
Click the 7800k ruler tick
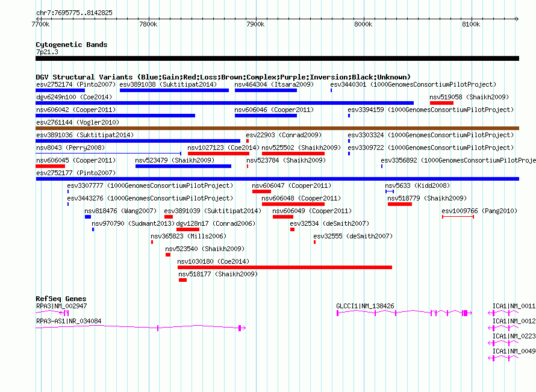tap(148, 24)
